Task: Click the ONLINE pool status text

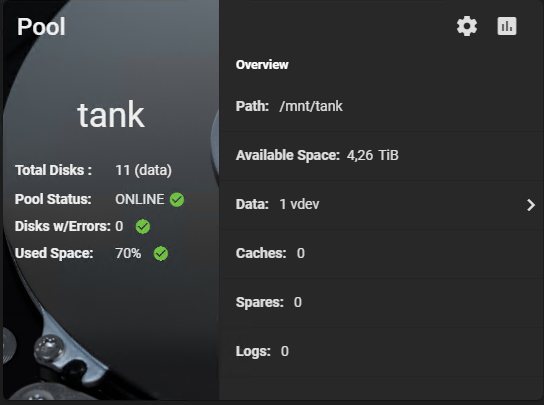Action: pyautogui.click(x=140, y=199)
